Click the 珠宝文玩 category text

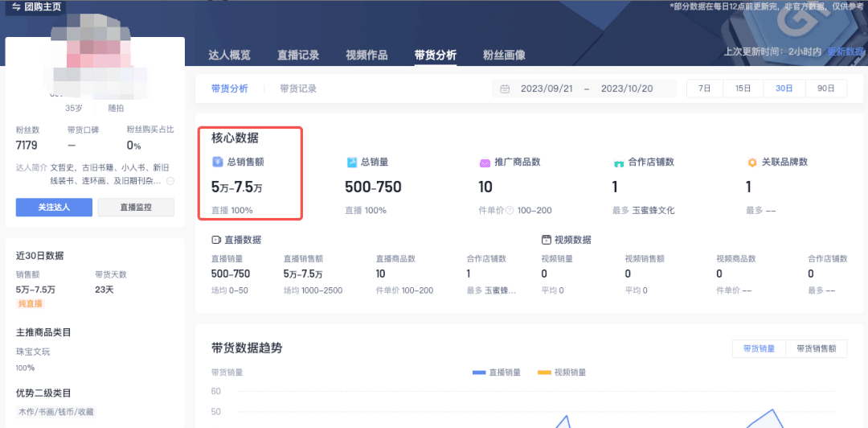[x=33, y=352]
